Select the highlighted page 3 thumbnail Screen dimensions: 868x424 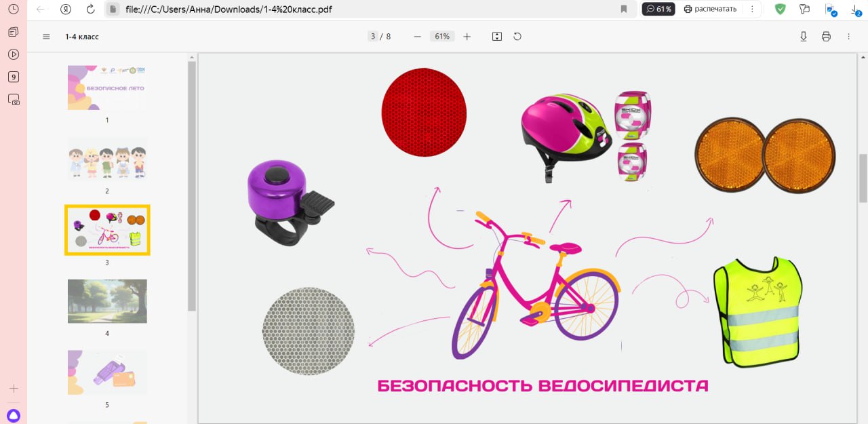click(107, 230)
